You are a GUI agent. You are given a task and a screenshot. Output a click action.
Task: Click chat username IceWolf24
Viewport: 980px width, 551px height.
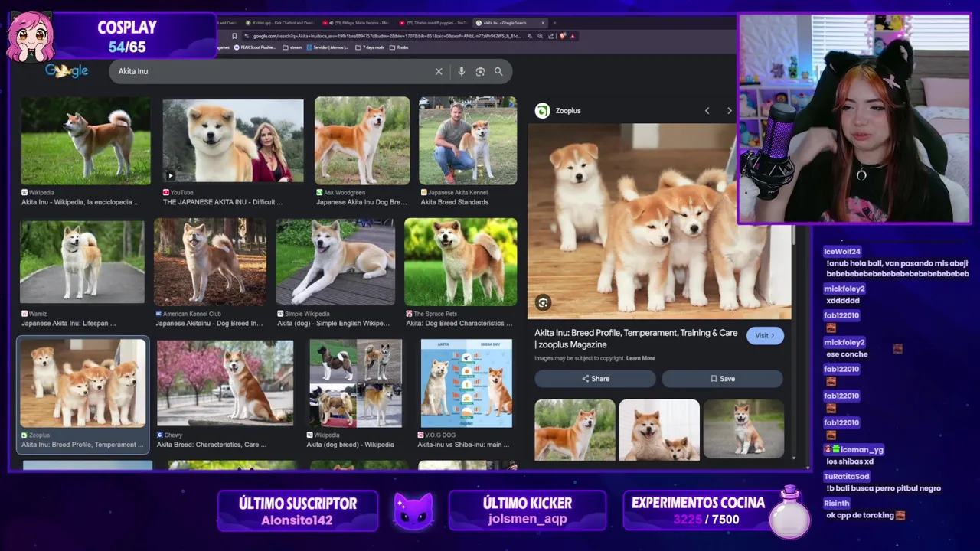842,251
